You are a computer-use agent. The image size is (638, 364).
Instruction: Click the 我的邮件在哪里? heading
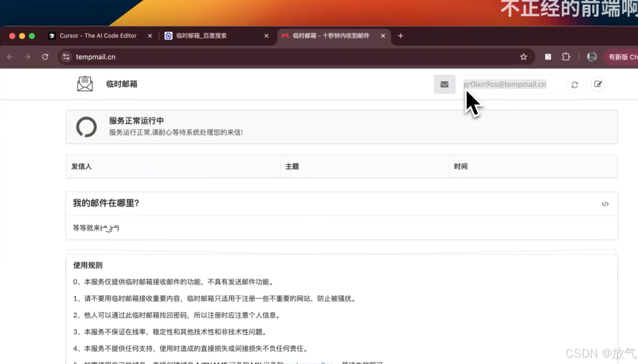pyautogui.click(x=106, y=203)
